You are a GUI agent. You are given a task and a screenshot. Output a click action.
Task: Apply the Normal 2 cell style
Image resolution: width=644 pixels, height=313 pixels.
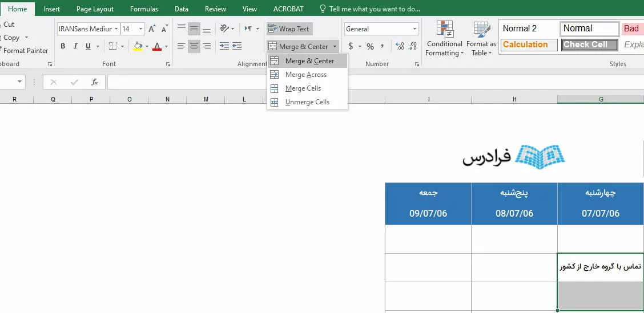pyautogui.click(x=529, y=29)
